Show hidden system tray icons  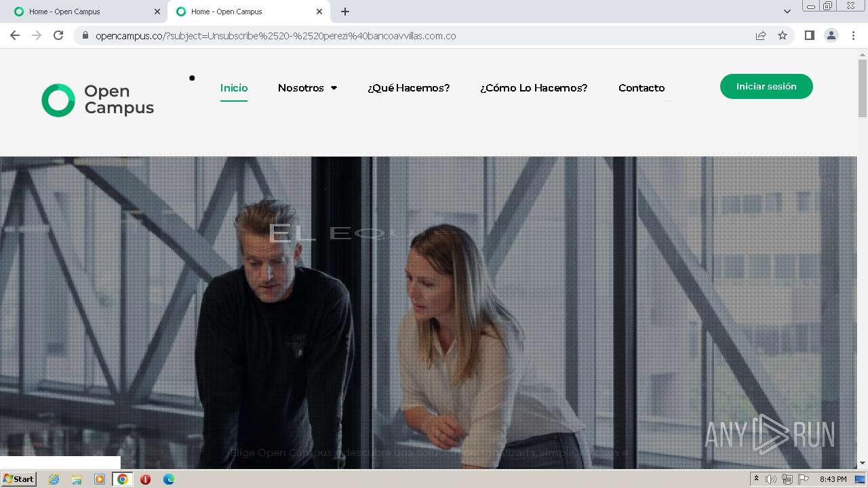[x=756, y=479]
